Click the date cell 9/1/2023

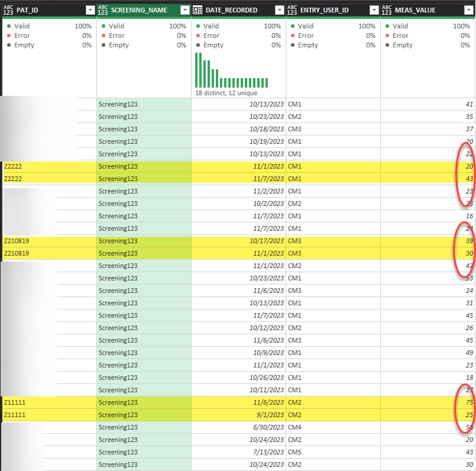[239, 415]
